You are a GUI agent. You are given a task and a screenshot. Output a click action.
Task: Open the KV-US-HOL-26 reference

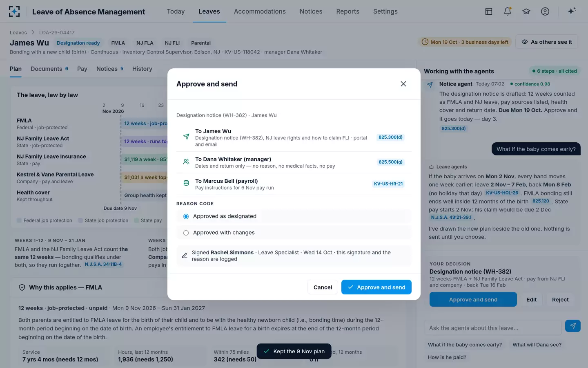click(502, 193)
